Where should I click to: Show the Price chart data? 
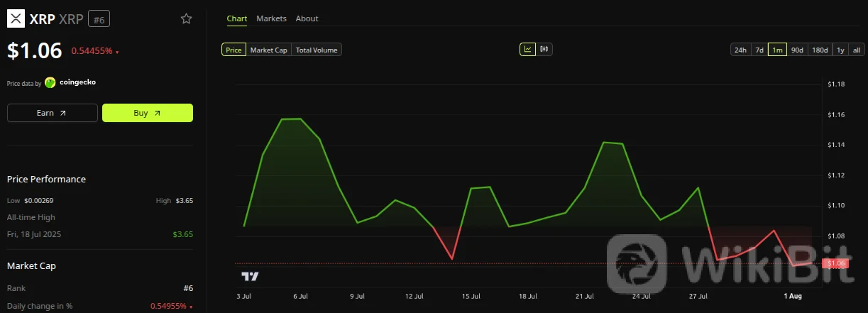pyautogui.click(x=234, y=50)
